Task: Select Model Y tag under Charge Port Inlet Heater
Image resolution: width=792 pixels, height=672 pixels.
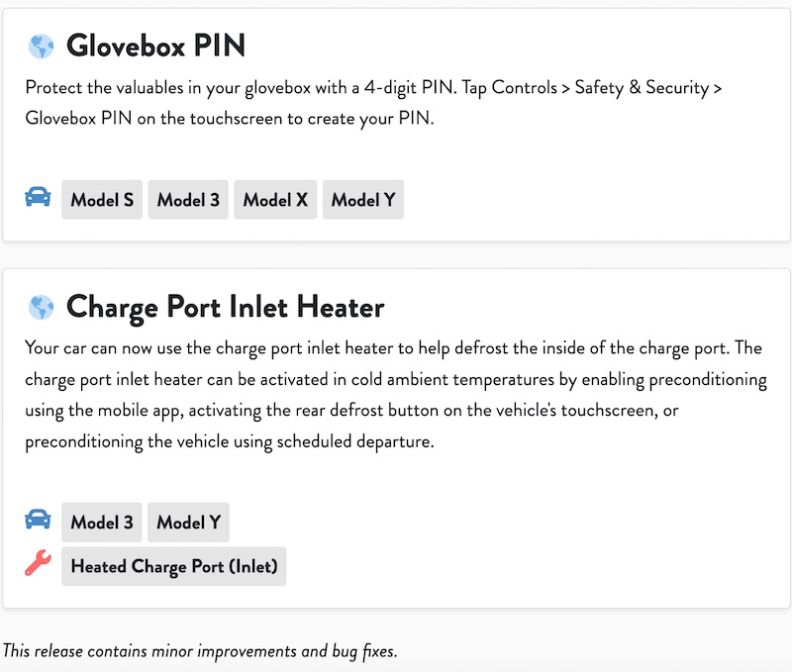Action: click(x=188, y=522)
